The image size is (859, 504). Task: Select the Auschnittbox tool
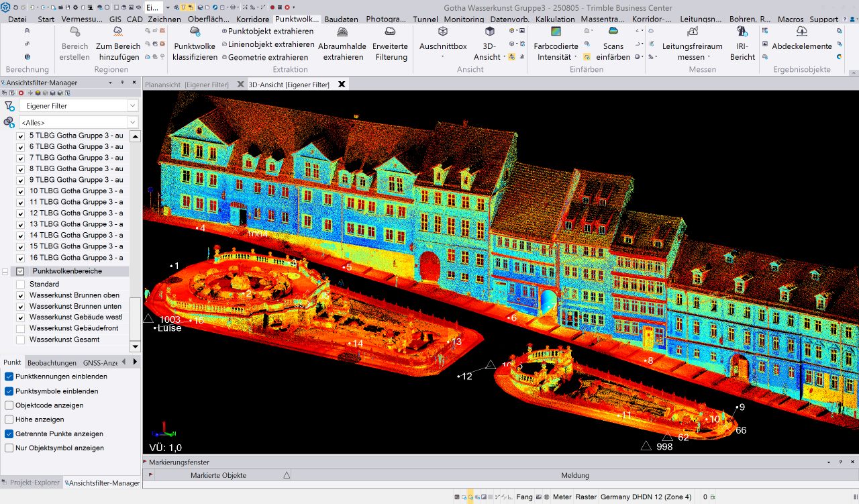[x=443, y=32]
